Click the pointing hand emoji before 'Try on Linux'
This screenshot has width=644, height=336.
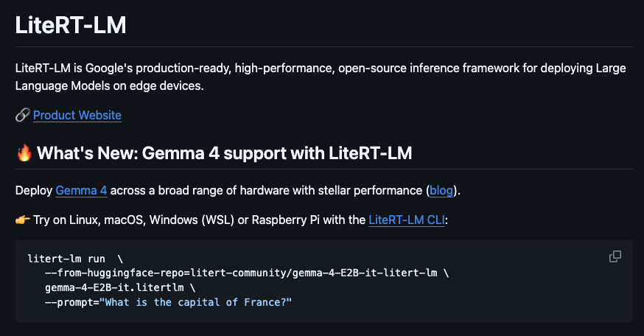click(23, 220)
